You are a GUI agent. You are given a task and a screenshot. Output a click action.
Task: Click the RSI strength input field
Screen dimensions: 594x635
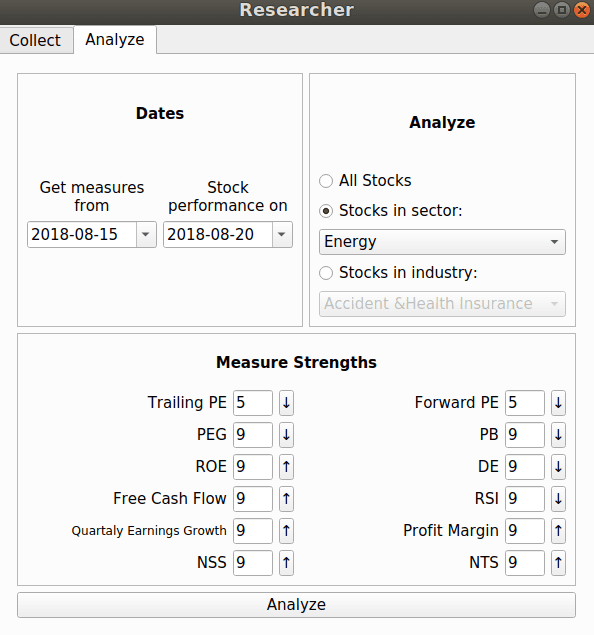click(x=525, y=499)
